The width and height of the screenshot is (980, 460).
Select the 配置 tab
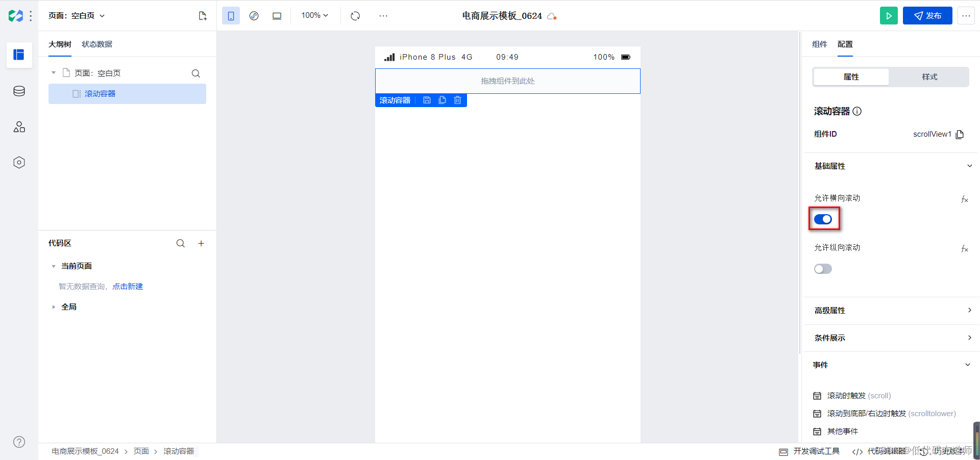[845, 44]
